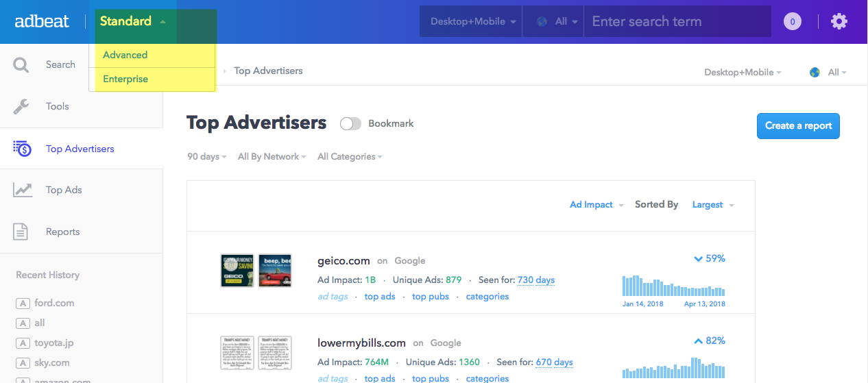
Task: Click the second lowermybills.com ad thumbnail
Action: 275,353
